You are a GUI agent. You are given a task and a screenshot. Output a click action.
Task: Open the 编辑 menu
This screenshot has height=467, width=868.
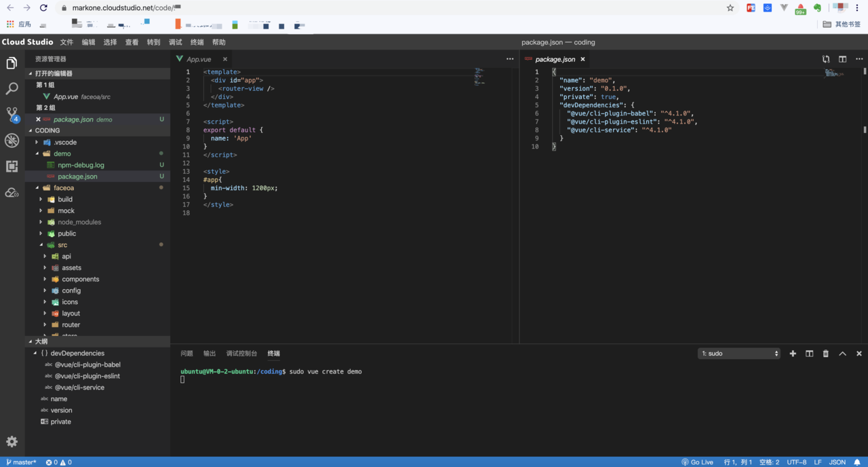pos(88,42)
